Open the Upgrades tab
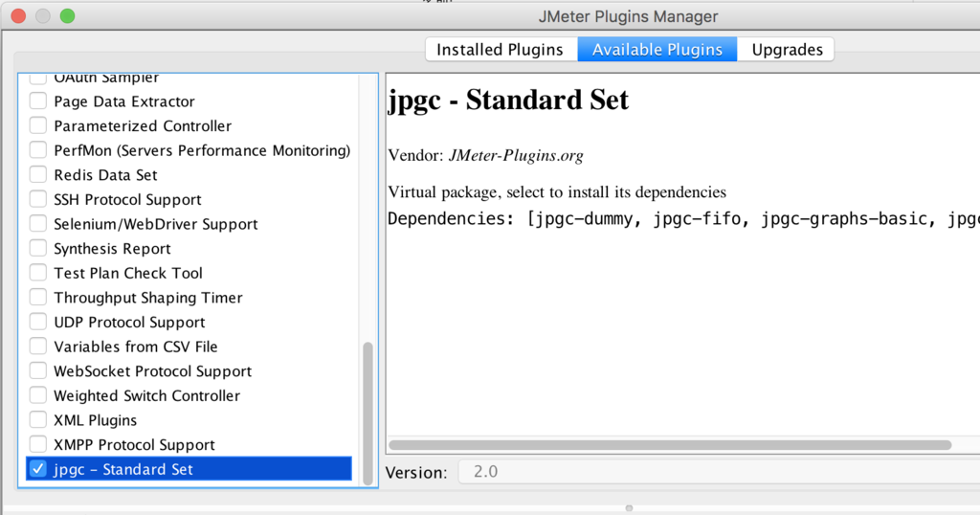 (x=787, y=50)
